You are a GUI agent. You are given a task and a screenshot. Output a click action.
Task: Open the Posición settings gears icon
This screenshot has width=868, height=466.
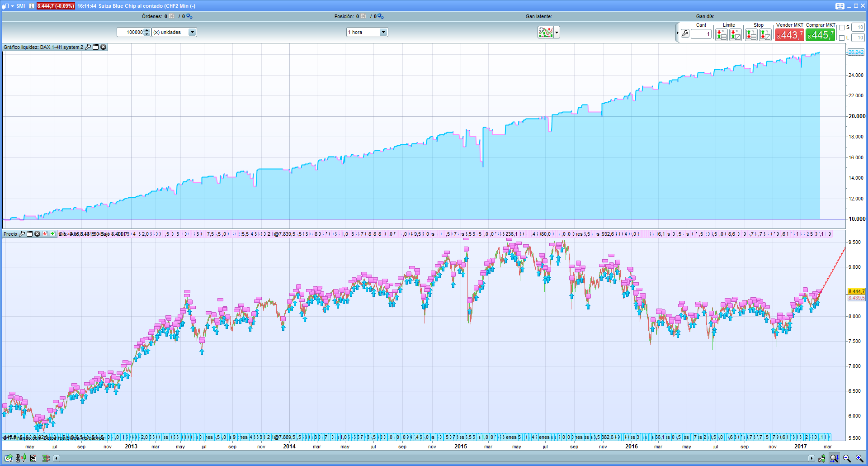[380, 16]
